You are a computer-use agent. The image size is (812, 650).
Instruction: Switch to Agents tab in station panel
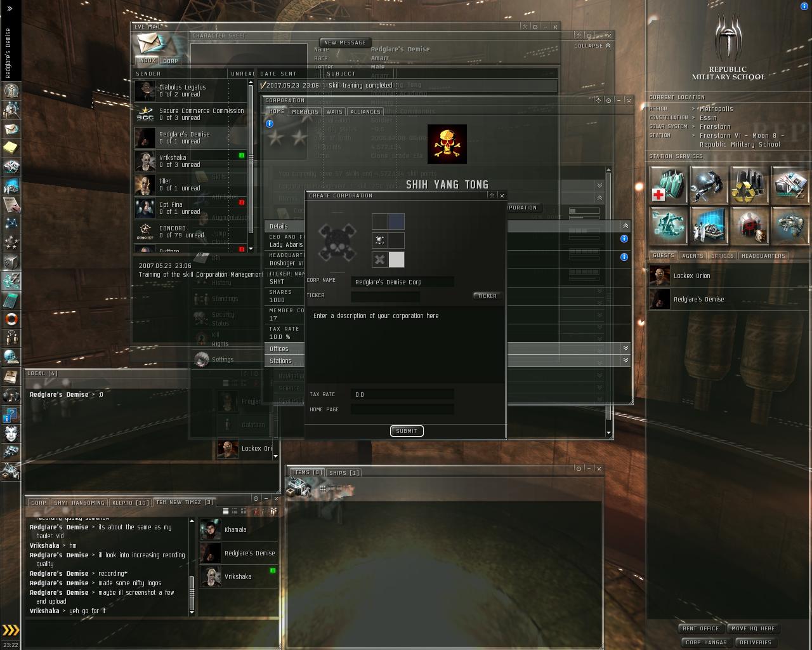(x=692, y=256)
